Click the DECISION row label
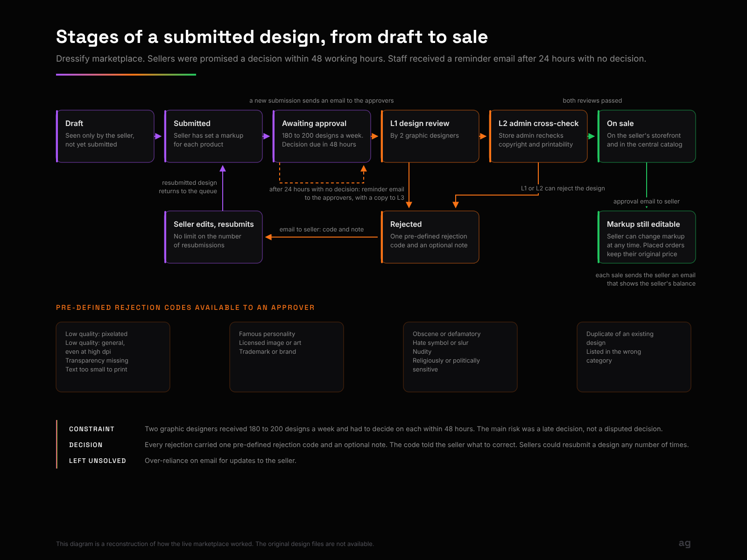 [86, 445]
